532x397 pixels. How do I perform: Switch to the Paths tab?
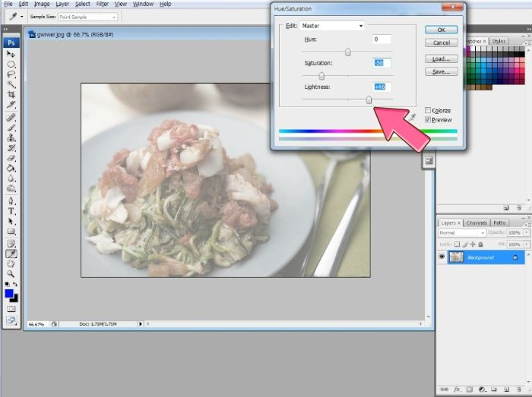click(499, 222)
